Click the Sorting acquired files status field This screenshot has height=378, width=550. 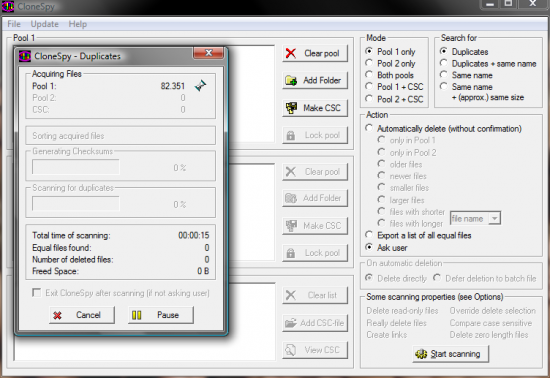coord(120,136)
